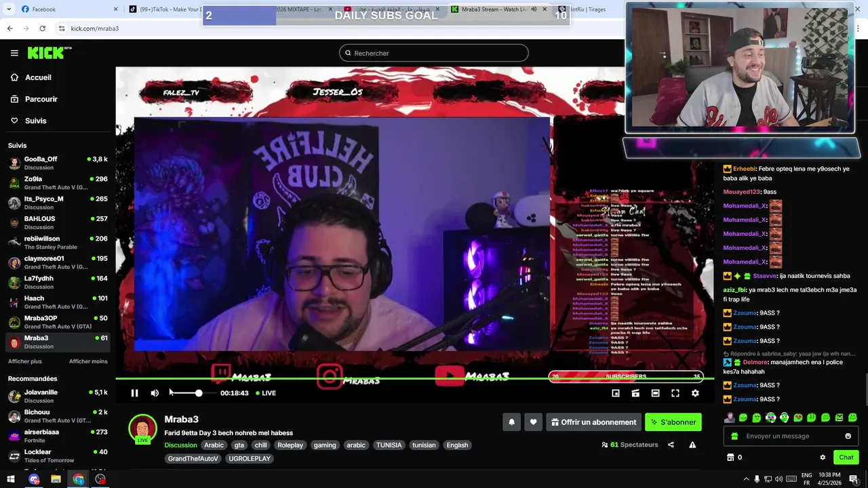This screenshot has height=488, width=868.
Task: Toggle notification bell for Mraba3
Action: [512, 422]
